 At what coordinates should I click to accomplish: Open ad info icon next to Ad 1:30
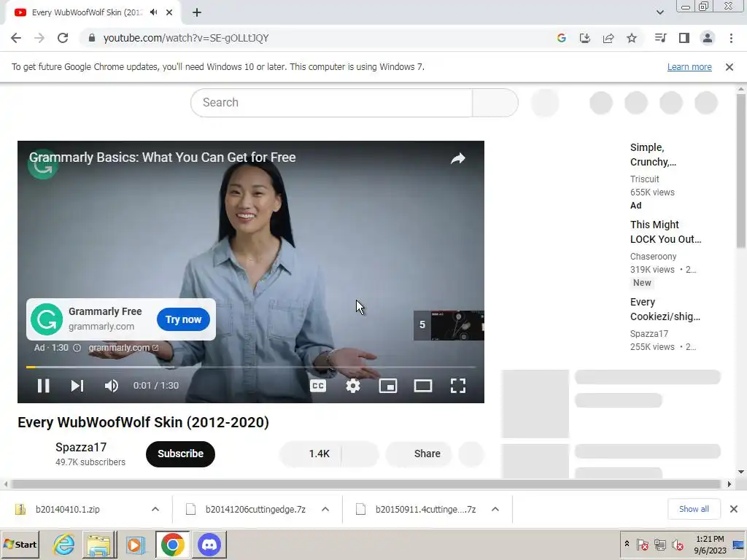point(77,348)
